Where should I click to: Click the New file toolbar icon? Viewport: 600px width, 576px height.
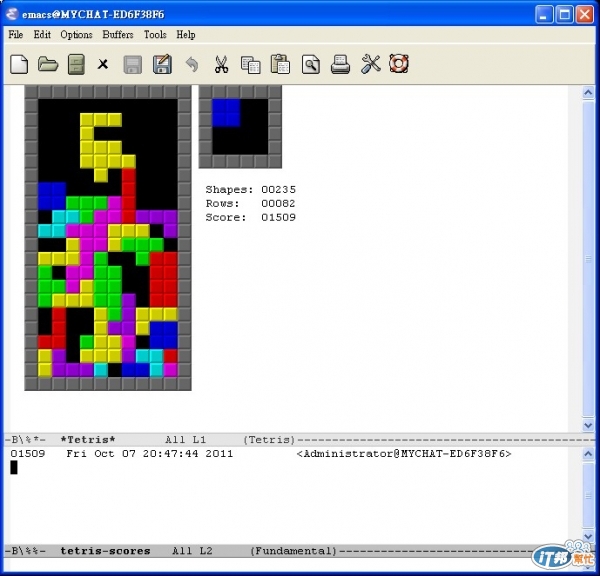point(19,64)
